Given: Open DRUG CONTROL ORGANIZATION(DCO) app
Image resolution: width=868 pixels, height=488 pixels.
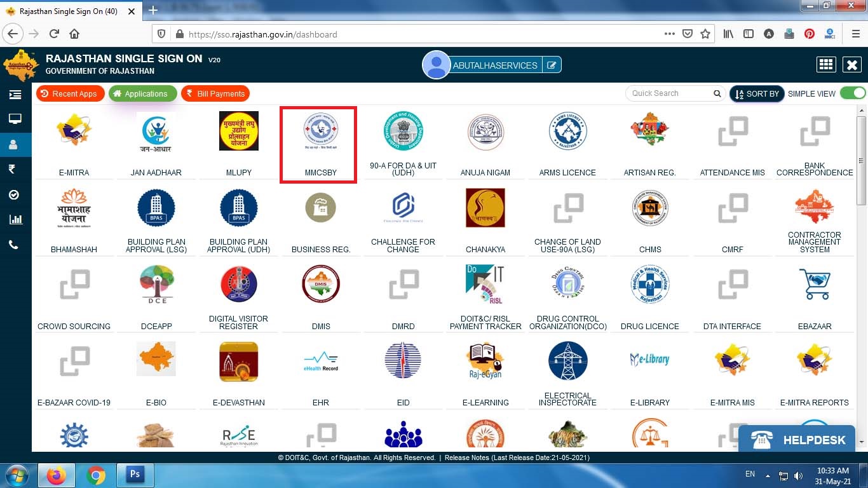Looking at the screenshot, I should (x=567, y=284).
